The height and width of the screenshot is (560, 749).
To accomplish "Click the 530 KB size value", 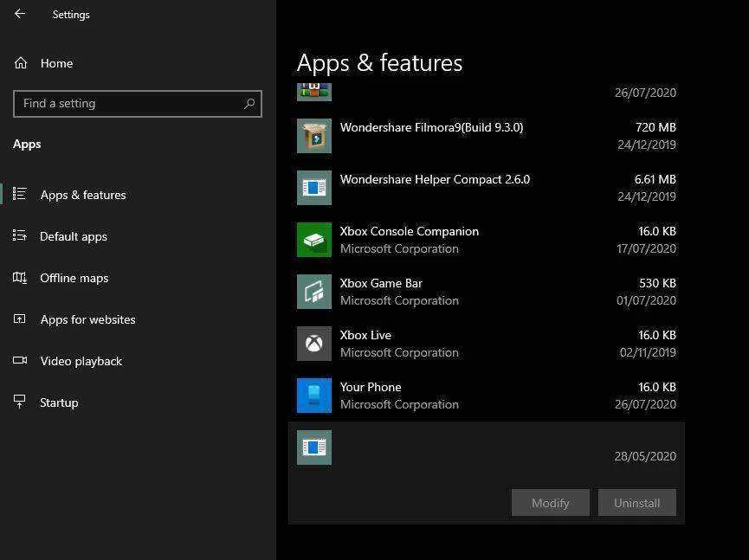I will pos(657,283).
